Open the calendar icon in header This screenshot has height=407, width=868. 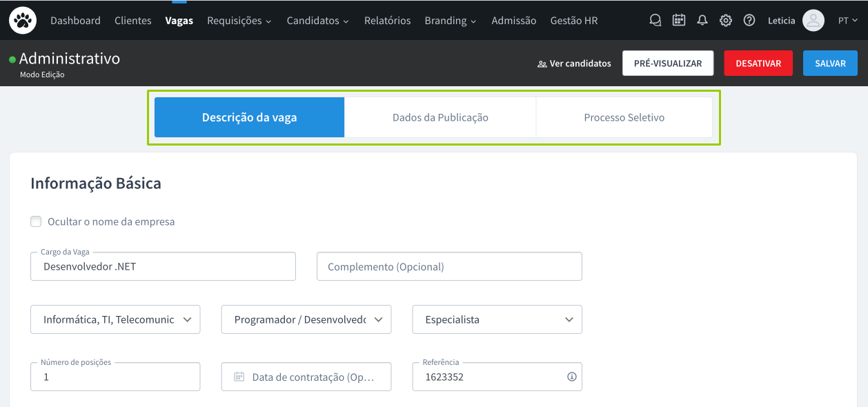pos(679,21)
